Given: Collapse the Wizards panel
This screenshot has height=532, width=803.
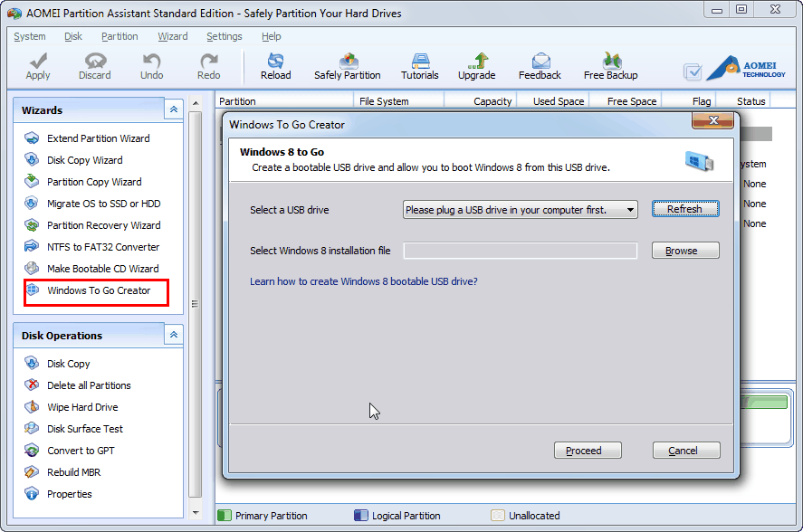Looking at the screenshot, I should pos(174,109).
